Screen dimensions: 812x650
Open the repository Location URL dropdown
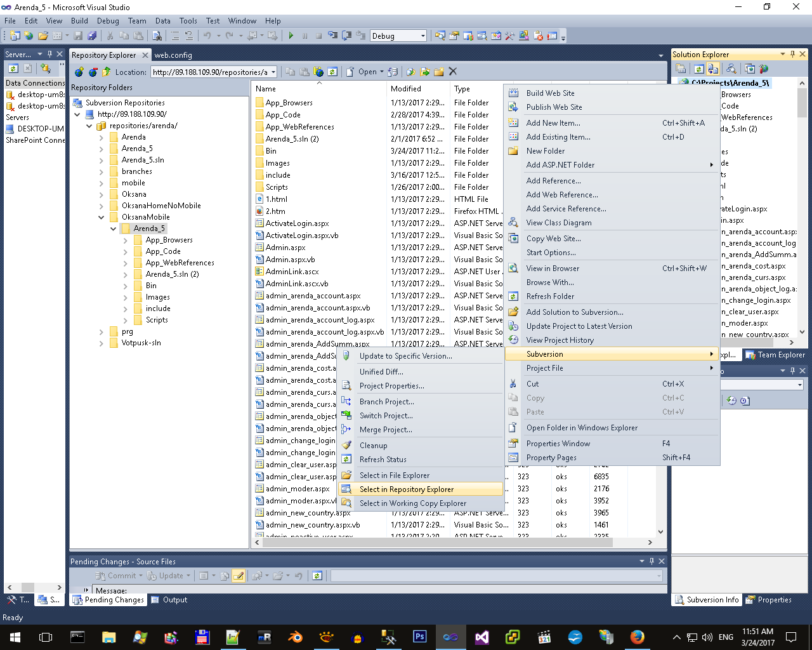point(273,72)
